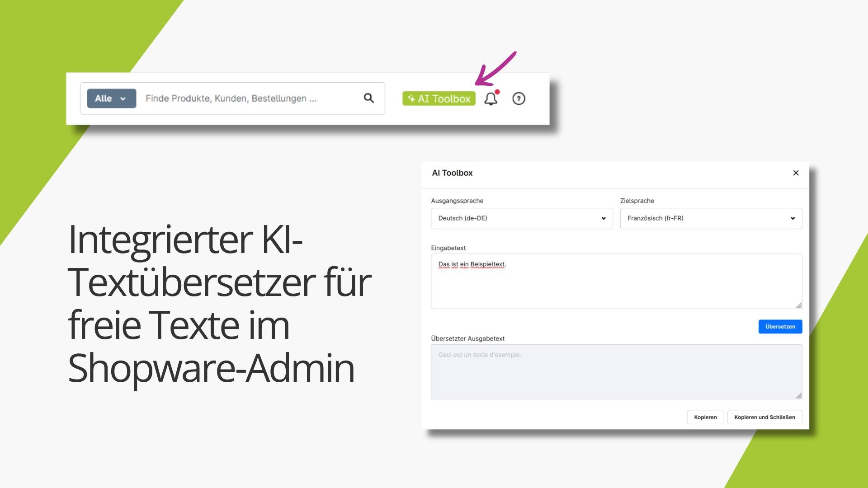868x488 pixels.
Task: Click the Übersetzter Ausgabetext label
Action: [467, 338]
